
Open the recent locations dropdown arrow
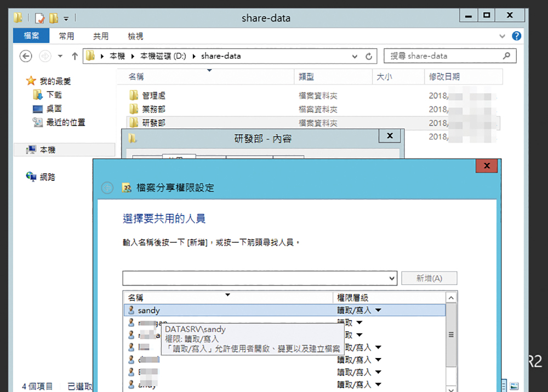[x=60, y=56]
